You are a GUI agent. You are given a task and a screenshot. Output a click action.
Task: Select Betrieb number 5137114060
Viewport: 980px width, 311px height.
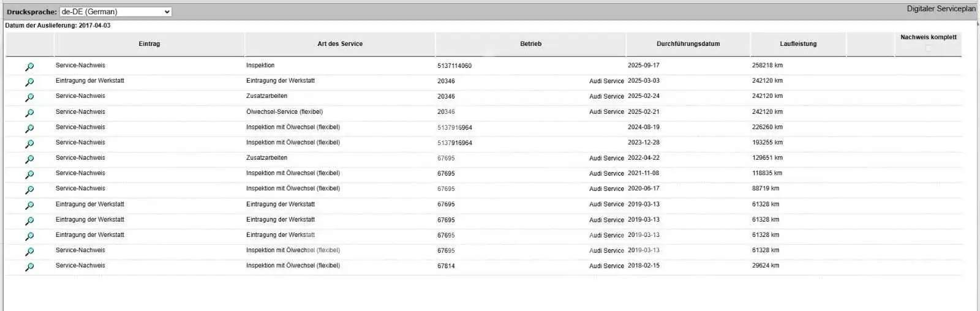(454, 66)
